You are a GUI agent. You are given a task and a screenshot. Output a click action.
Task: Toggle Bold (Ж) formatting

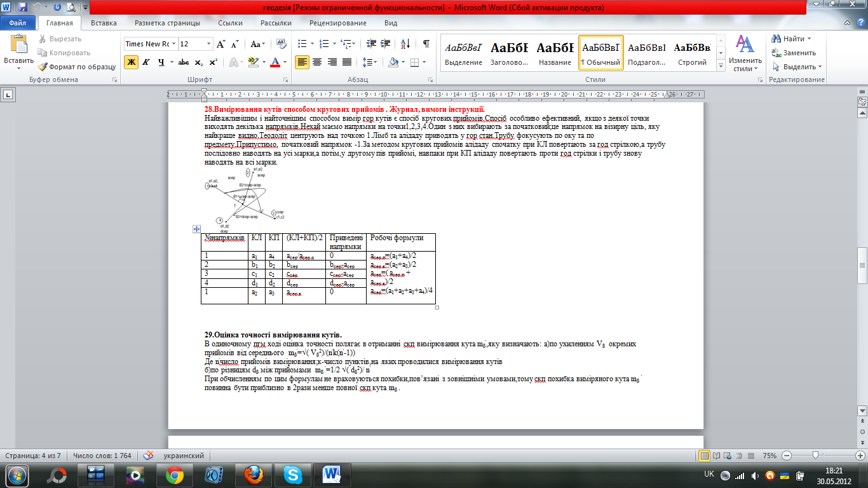pyautogui.click(x=132, y=62)
